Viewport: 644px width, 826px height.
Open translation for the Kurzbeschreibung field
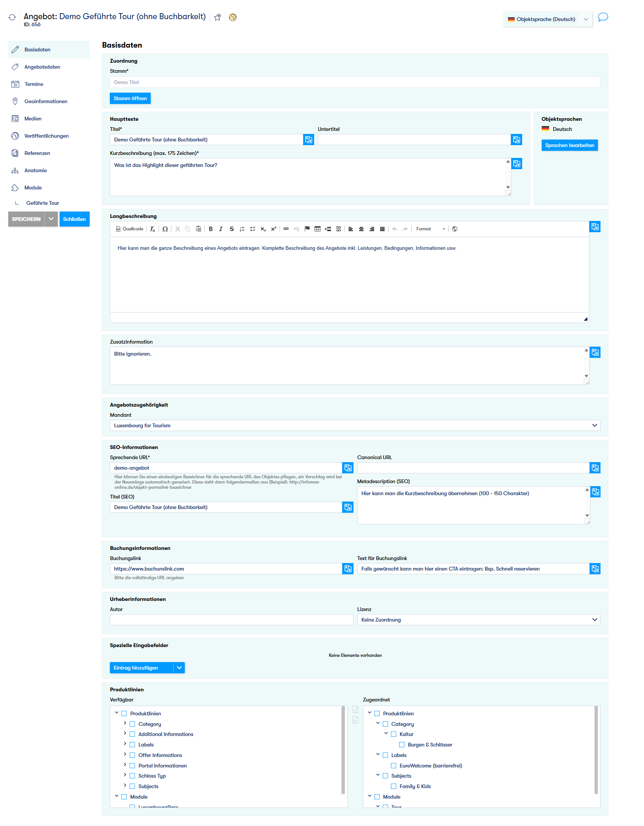click(x=517, y=164)
